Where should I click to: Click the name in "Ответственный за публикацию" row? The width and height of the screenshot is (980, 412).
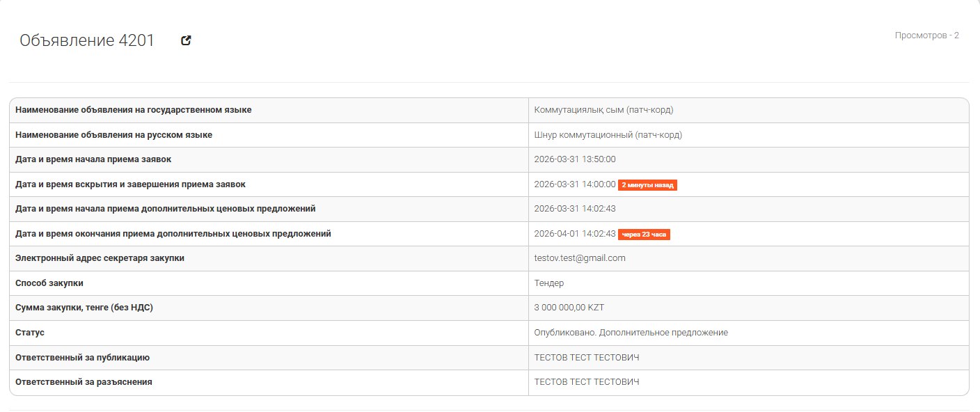pos(586,358)
